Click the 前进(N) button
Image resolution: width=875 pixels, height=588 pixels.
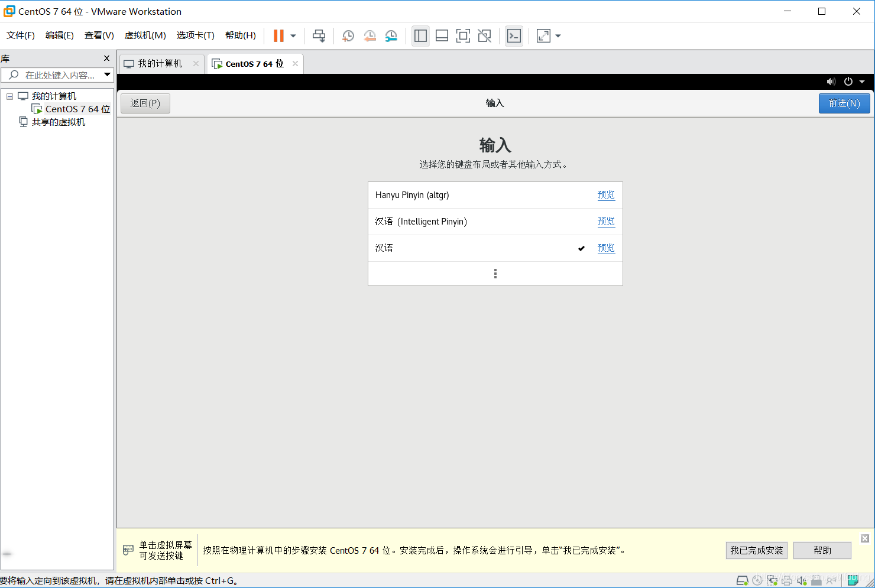point(844,103)
